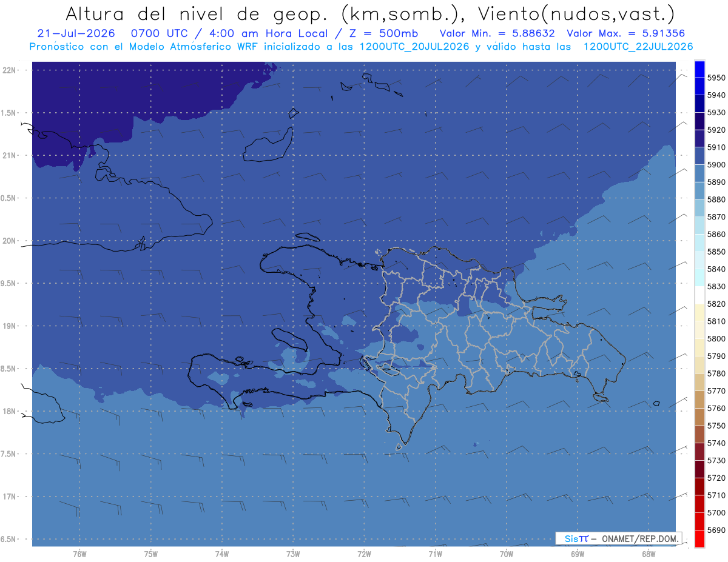728x562 pixels.
Task: Click the '17N' latitude label
Action: [x=9, y=497]
